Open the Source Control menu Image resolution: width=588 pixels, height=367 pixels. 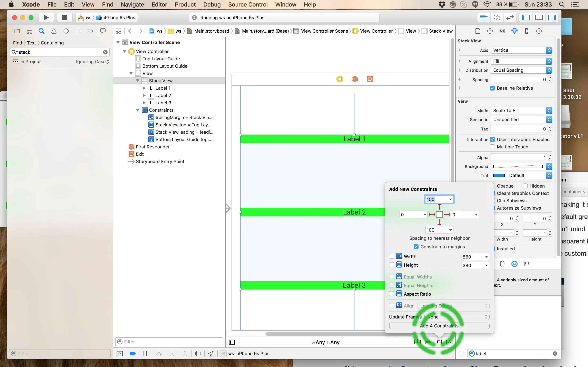click(248, 4)
